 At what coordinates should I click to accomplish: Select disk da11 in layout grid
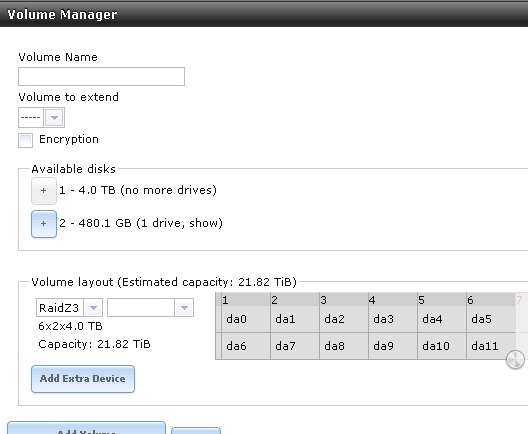point(491,346)
